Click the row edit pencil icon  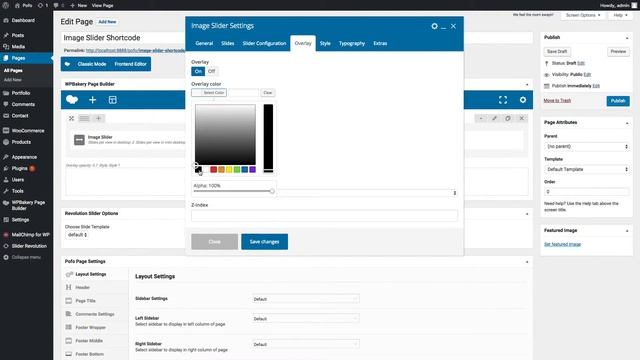pos(494,118)
